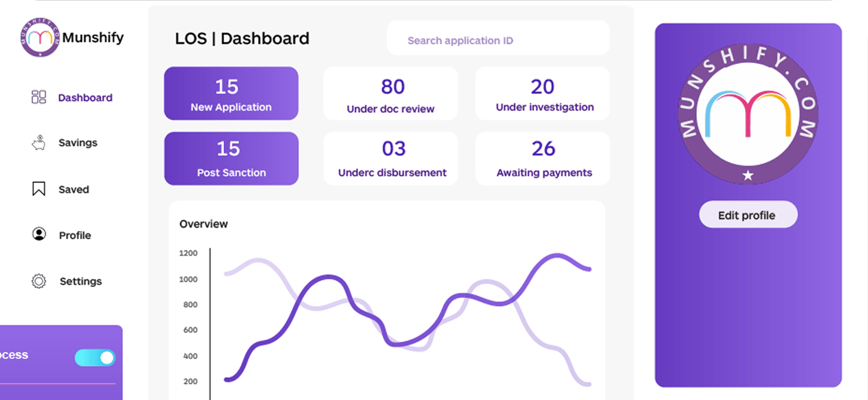This screenshot has width=868, height=400.
Task: Go to the Saved menu item
Action: 74,189
